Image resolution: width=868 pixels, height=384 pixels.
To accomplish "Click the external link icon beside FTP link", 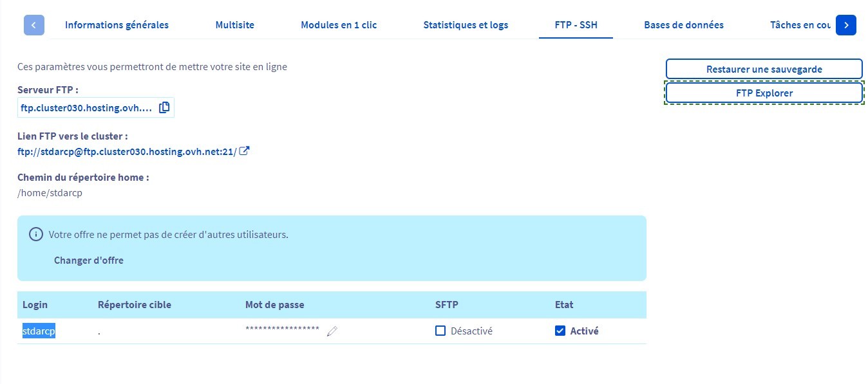I will point(244,152).
